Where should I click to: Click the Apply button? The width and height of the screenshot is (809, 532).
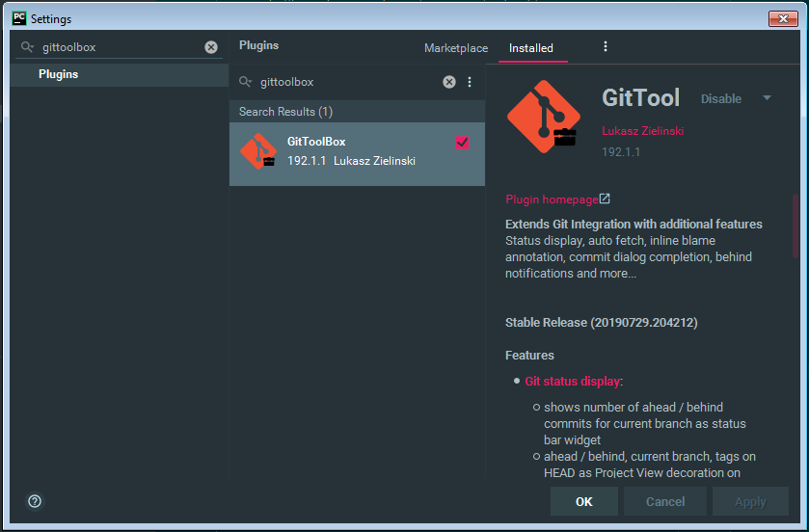tap(750, 501)
